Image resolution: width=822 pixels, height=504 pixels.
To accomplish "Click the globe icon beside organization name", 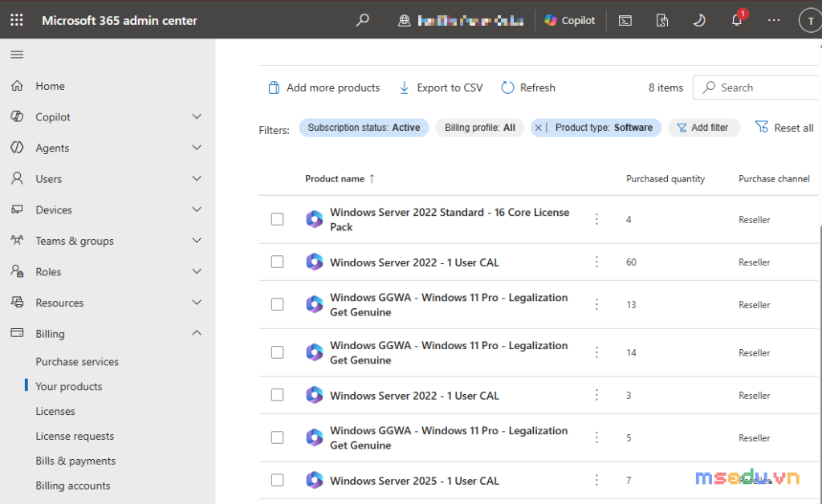I will (404, 20).
